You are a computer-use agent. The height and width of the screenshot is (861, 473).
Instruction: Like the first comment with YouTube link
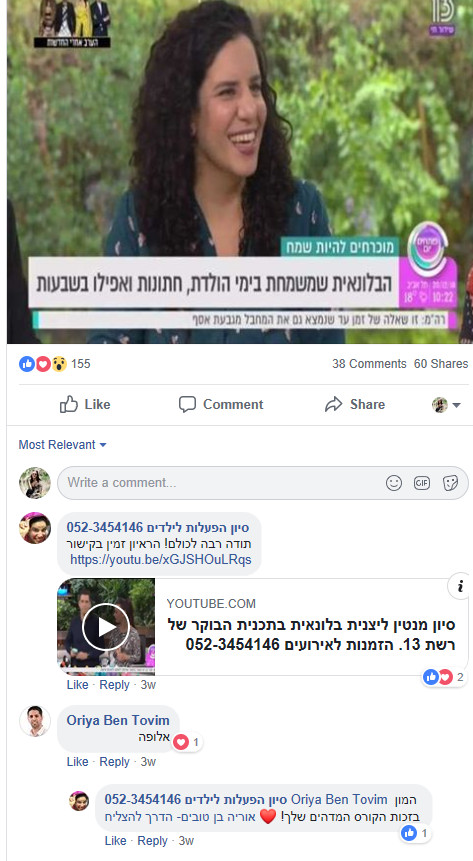pos(77,685)
